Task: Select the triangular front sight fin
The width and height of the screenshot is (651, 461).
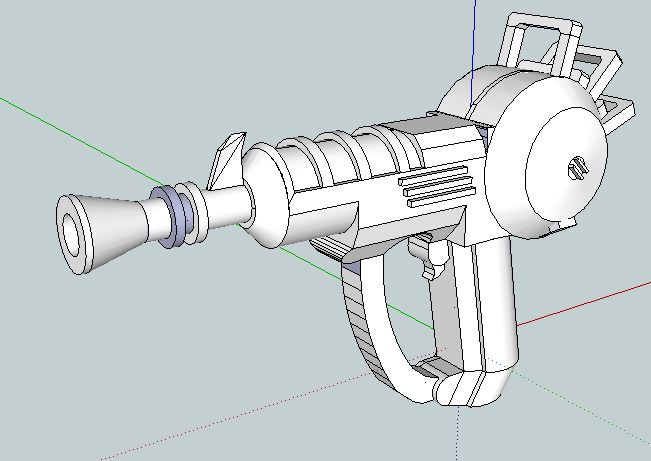Action: (225, 158)
